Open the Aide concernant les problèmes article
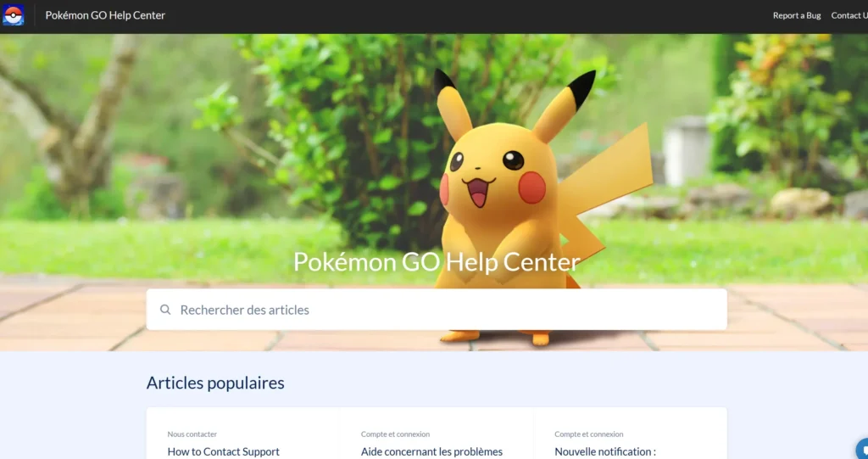The image size is (868, 459). 431,452
